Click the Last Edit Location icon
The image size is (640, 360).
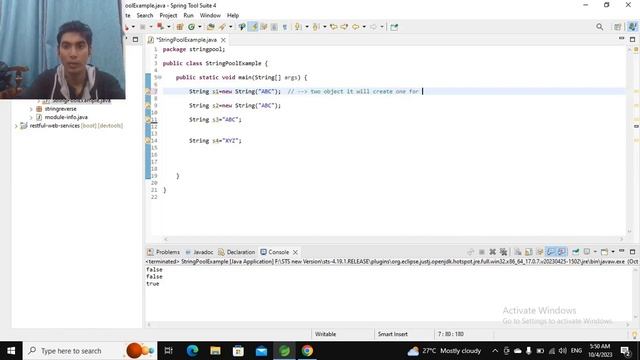coord(333,27)
